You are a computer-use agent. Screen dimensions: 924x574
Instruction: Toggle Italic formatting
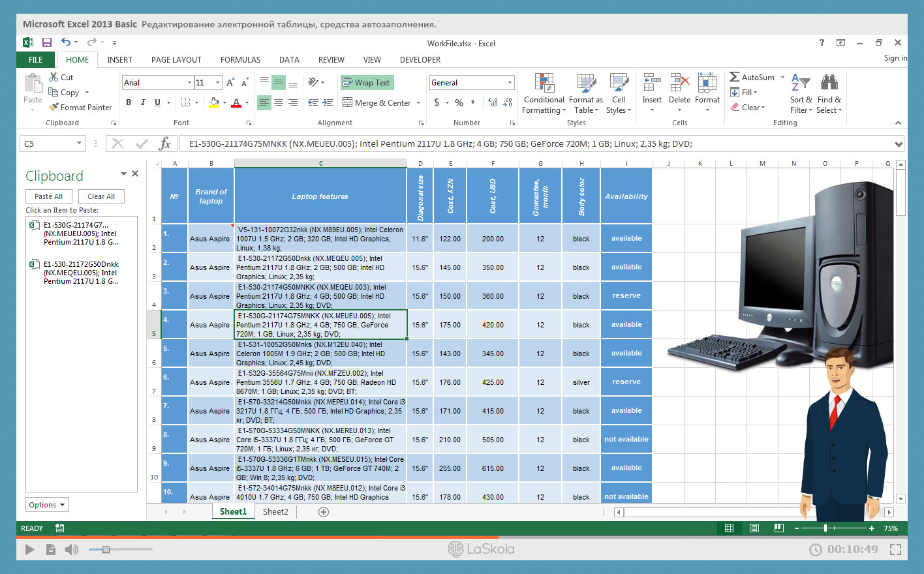click(x=143, y=102)
